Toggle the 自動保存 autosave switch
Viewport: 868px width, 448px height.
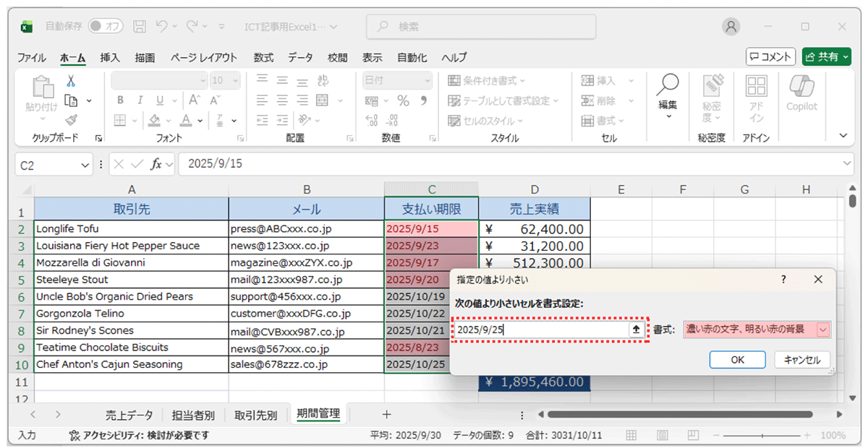(105, 25)
